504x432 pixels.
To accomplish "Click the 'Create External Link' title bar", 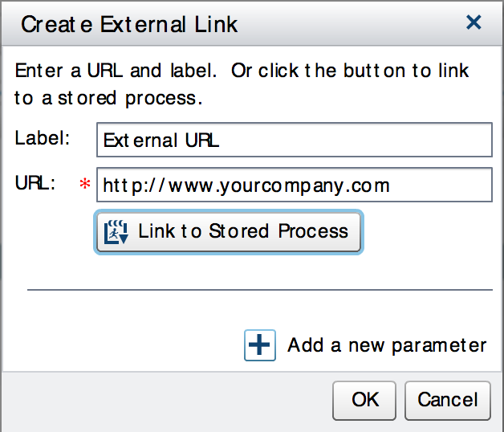I will [129, 24].
